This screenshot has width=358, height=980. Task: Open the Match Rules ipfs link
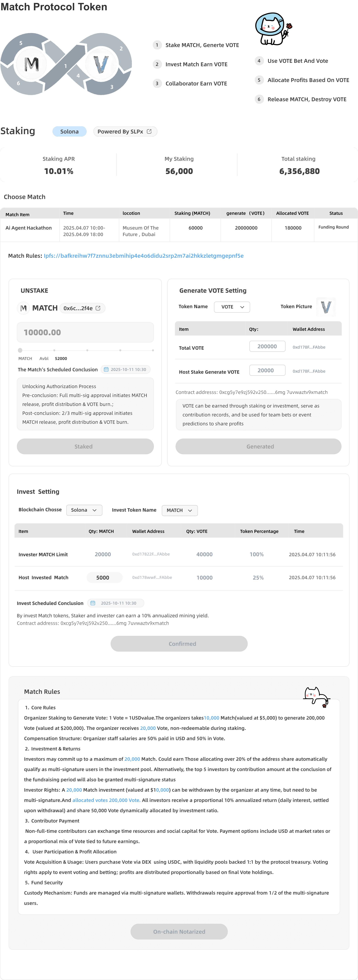(144, 256)
